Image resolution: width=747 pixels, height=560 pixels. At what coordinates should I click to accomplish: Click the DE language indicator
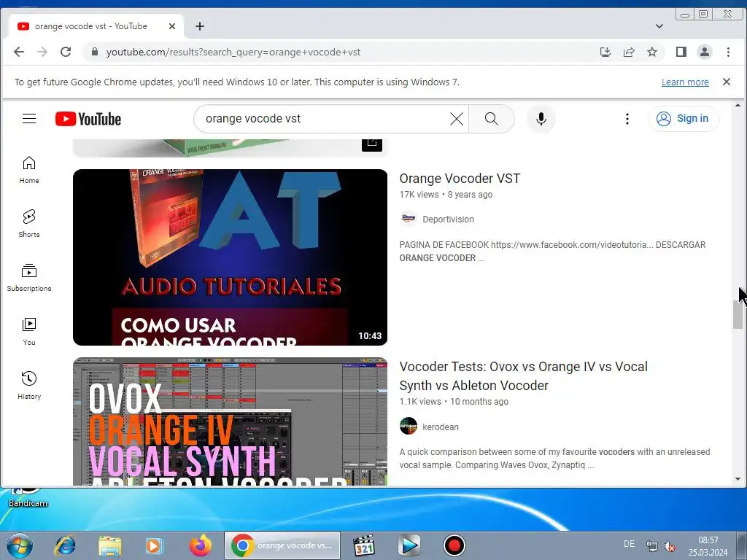coord(629,544)
